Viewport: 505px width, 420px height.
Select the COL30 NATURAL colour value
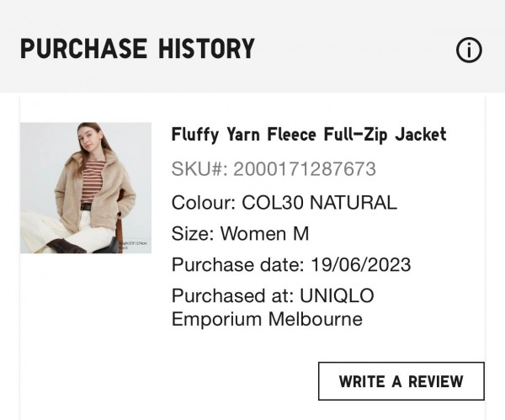tap(319, 203)
